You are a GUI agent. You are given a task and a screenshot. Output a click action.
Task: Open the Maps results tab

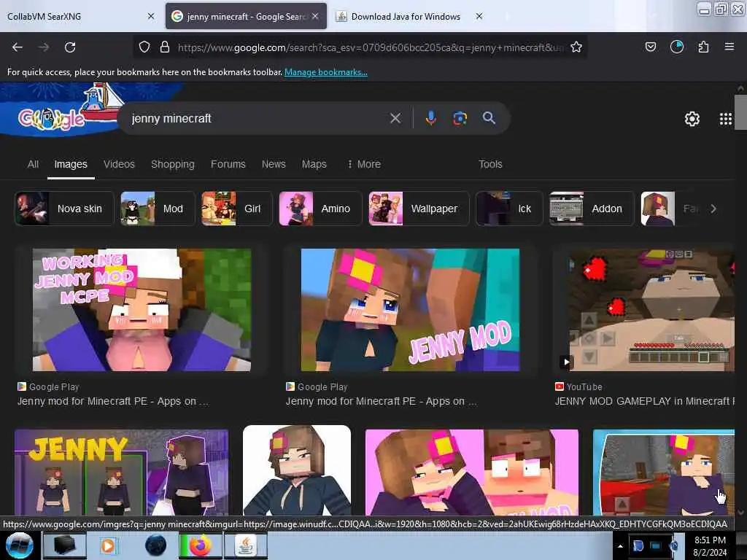point(314,164)
